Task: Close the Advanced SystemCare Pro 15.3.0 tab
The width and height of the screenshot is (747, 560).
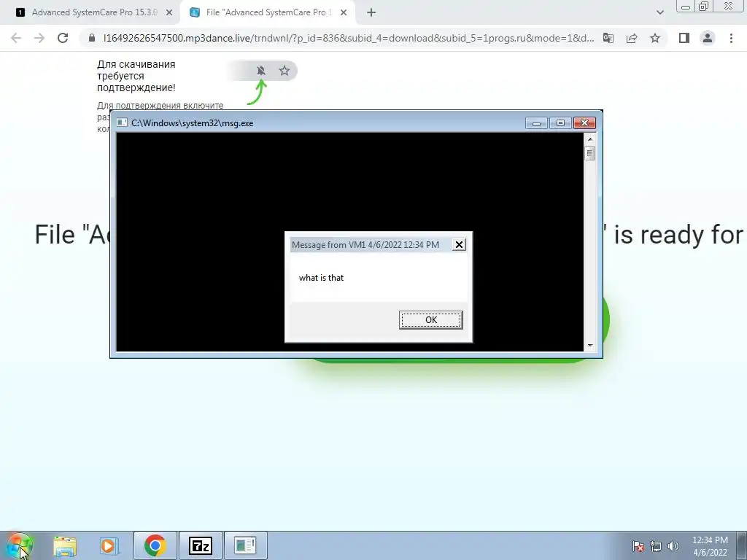Action: pos(169,13)
